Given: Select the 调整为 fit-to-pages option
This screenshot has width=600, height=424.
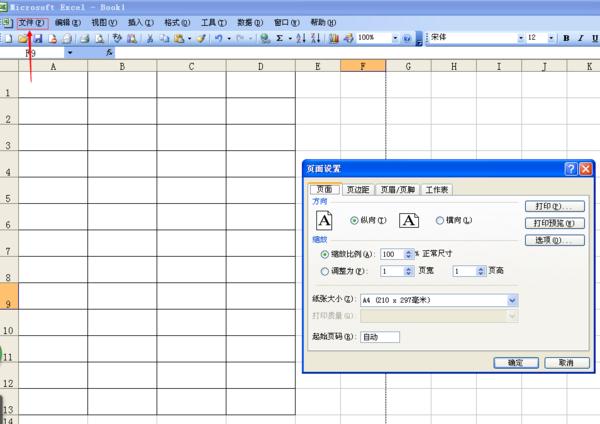Looking at the screenshot, I should [325, 271].
